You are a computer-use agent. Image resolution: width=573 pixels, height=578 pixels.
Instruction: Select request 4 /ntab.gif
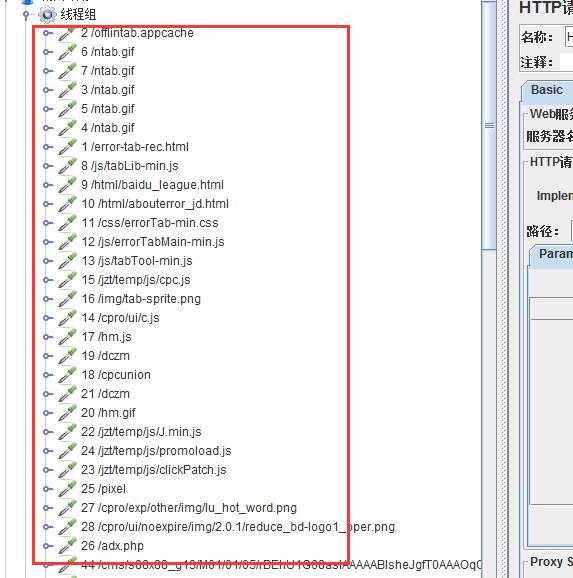108,128
